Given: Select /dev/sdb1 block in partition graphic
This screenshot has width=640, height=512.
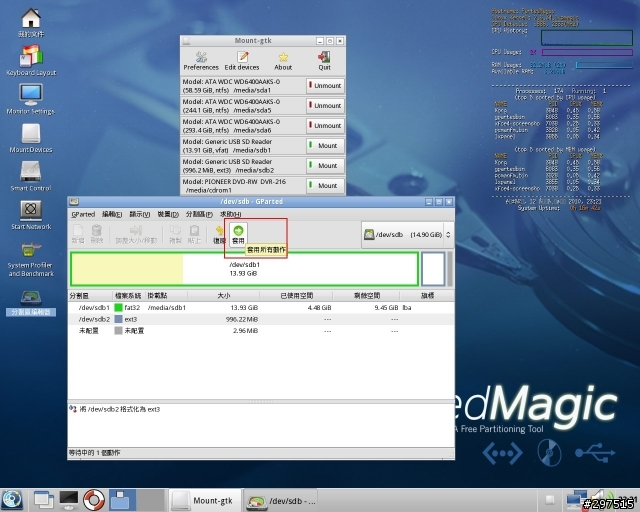Looking at the screenshot, I should click(x=244, y=269).
